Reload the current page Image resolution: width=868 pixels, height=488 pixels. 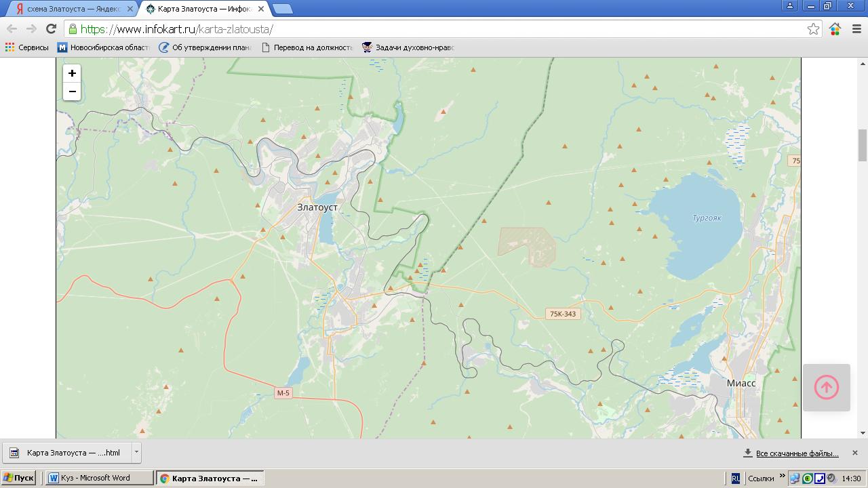click(51, 28)
